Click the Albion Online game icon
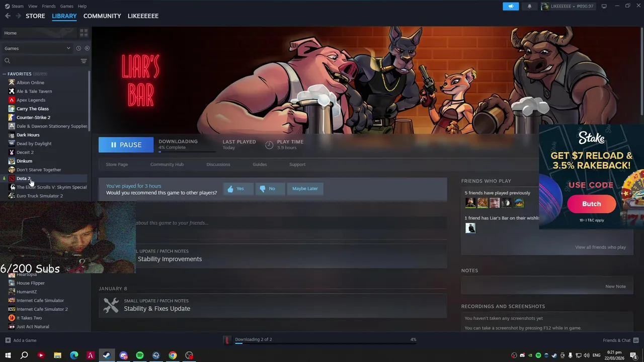Image resolution: width=644 pixels, height=362 pixels. tap(12, 82)
